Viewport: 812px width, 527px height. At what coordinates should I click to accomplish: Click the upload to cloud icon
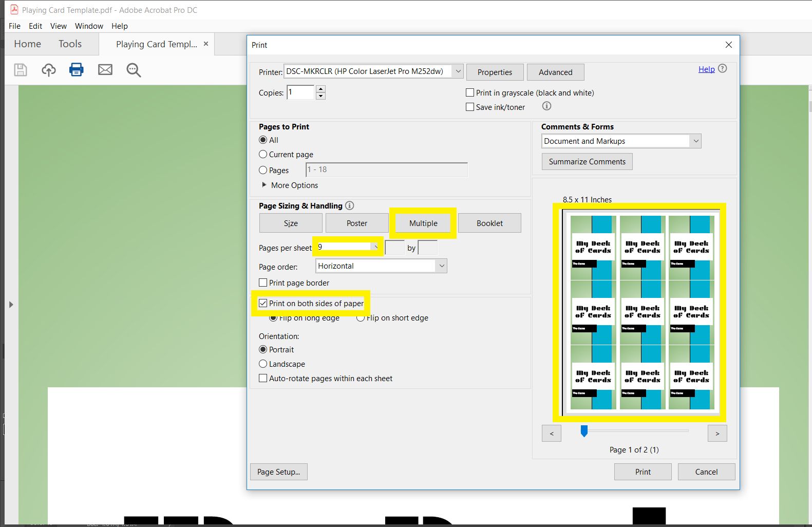(49, 70)
